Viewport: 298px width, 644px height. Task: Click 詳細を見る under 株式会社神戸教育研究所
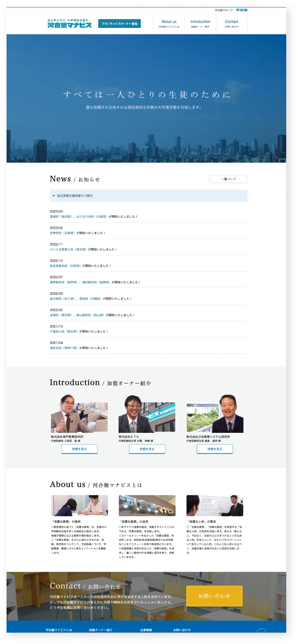(79, 449)
